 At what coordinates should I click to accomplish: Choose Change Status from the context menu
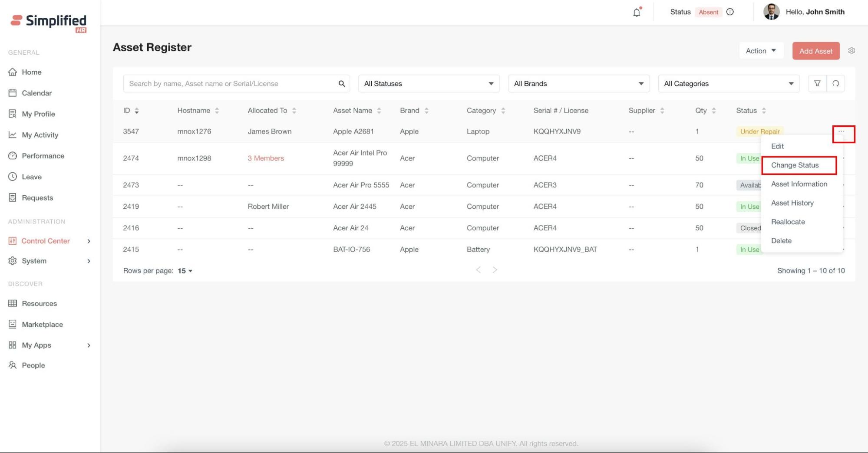795,165
